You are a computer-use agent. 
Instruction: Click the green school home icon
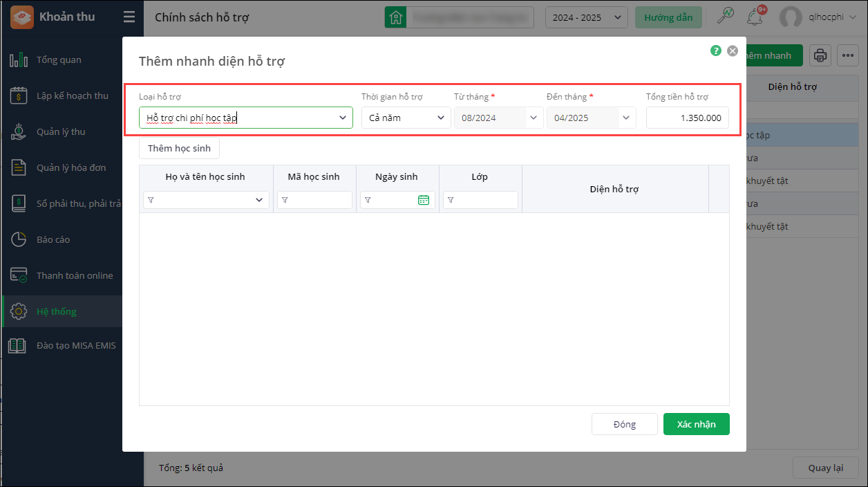pyautogui.click(x=395, y=17)
